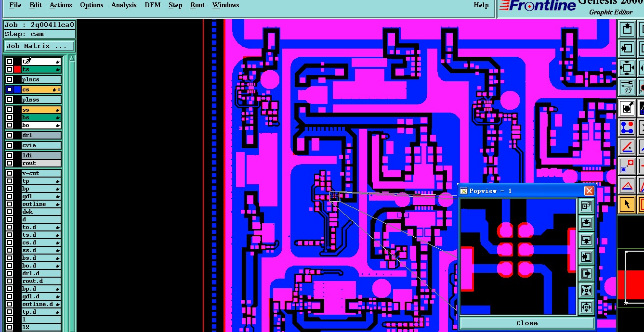Click the key/palette icon in right toolbar
This screenshot has height=332, width=644.
(x=627, y=87)
